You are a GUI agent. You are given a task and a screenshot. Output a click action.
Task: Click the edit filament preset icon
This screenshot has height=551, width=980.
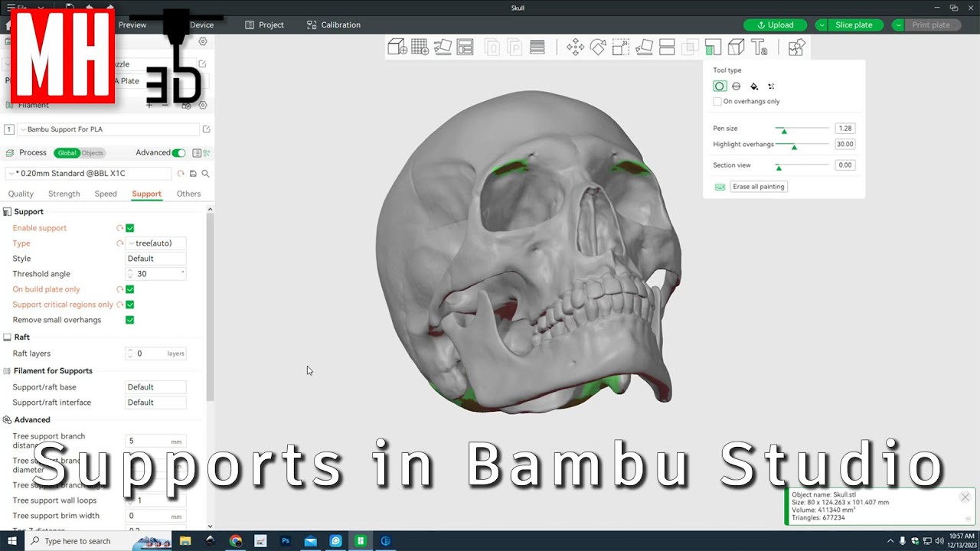(206, 129)
